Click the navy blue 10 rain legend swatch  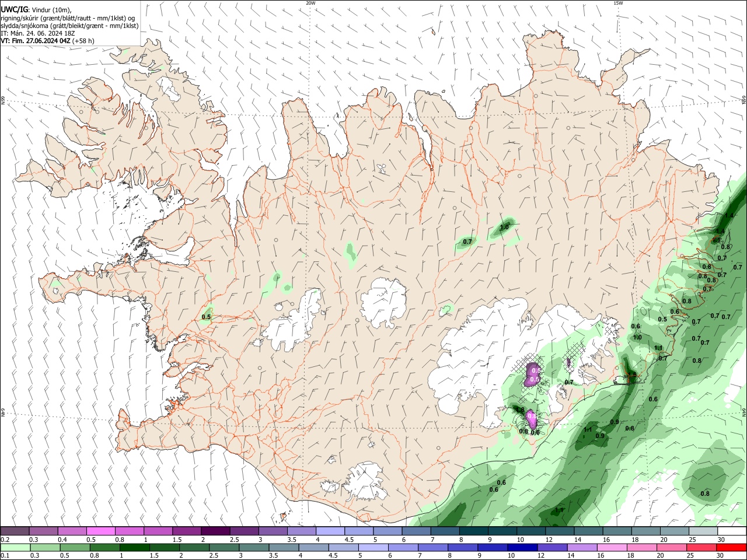[521, 548]
